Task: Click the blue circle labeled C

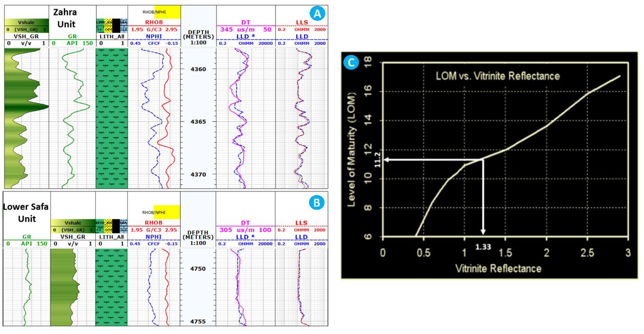Action: pos(351,62)
